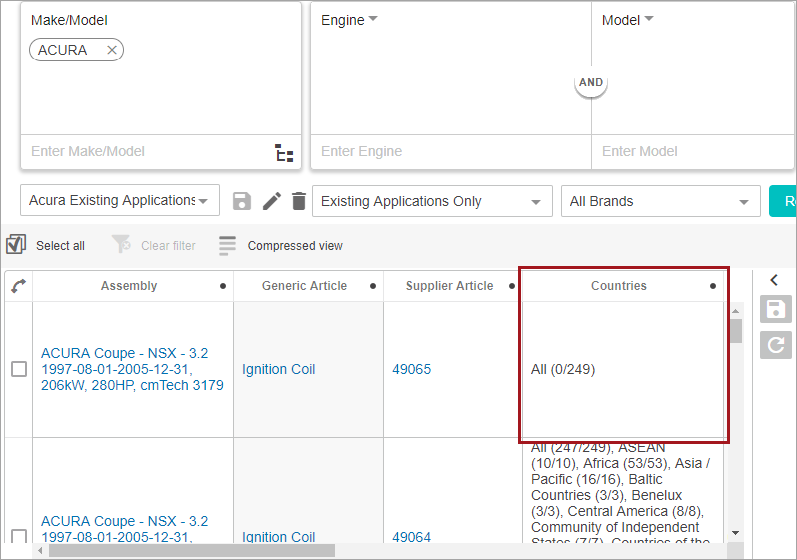Open the Acura Existing Applications dropdown
This screenshot has width=797, height=560.
coord(120,201)
